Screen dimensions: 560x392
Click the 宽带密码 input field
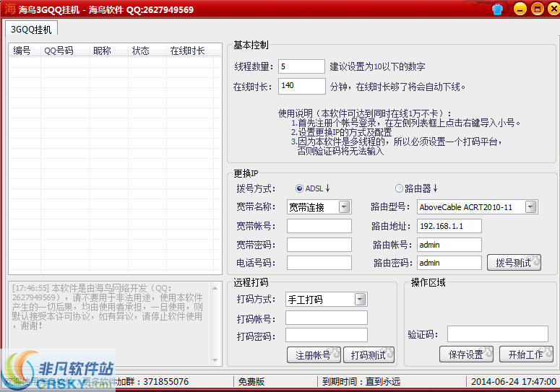click(319, 245)
